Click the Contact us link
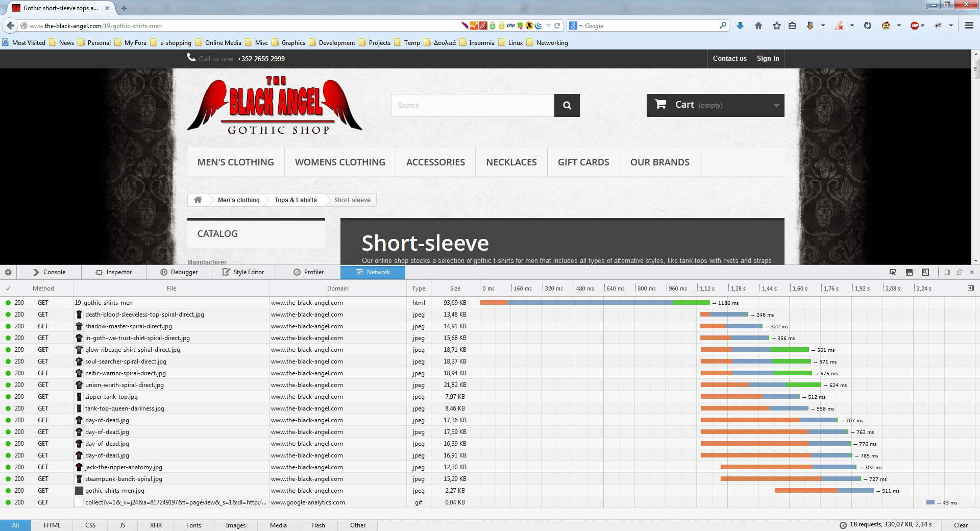The width and height of the screenshot is (980, 531). [x=729, y=59]
